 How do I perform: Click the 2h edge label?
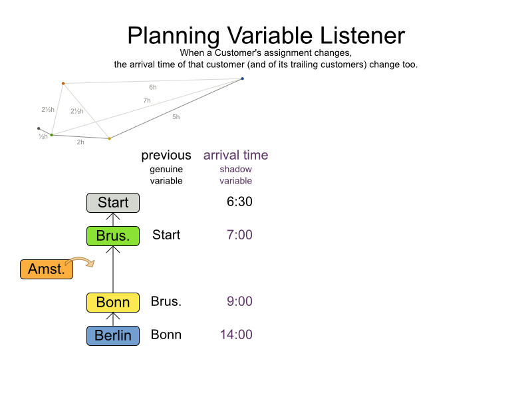tap(80, 142)
